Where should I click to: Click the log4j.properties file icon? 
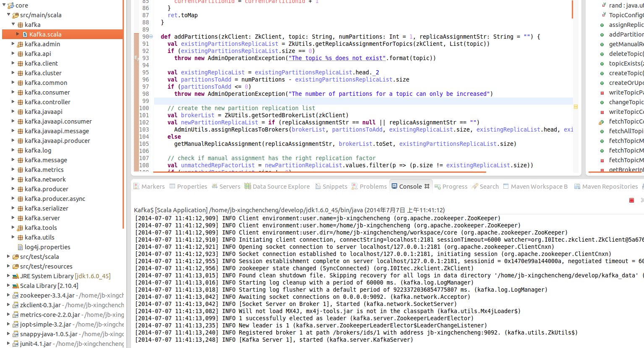[x=20, y=247]
